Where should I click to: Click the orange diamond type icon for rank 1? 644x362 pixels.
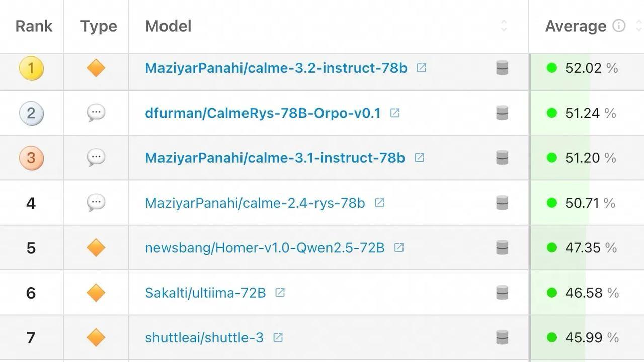point(96,68)
